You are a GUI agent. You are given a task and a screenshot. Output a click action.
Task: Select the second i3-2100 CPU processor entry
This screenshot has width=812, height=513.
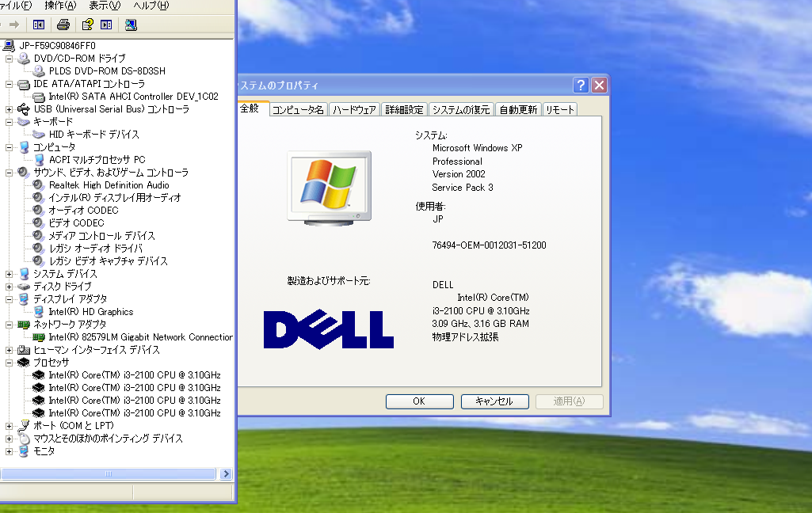pyautogui.click(x=135, y=388)
